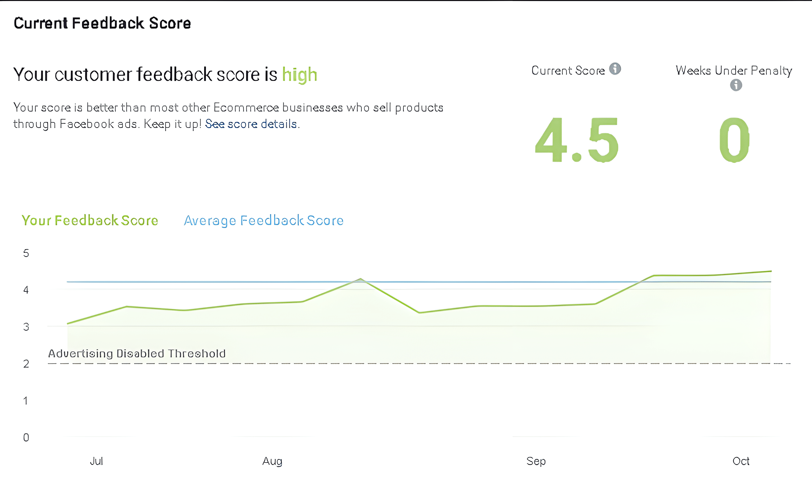This screenshot has width=812, height=504.
Task: Click the Weeks Under Penalty value 0
Action: click(x=734, y=140)
